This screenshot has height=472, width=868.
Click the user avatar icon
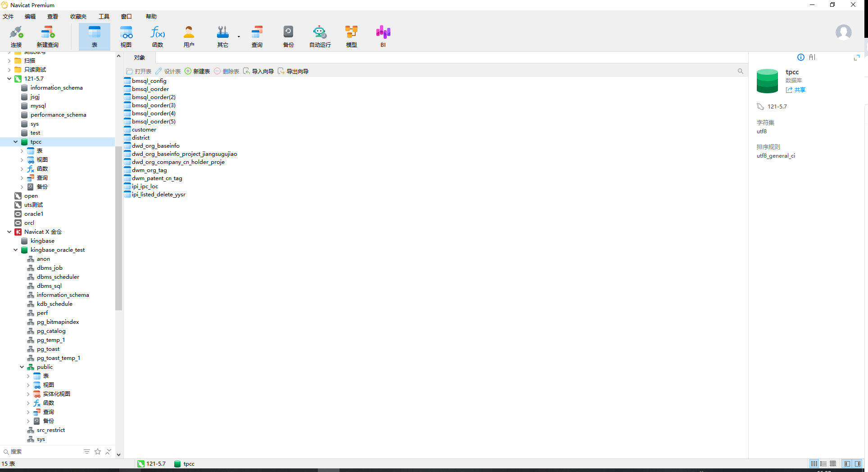[x=843, y=32]
